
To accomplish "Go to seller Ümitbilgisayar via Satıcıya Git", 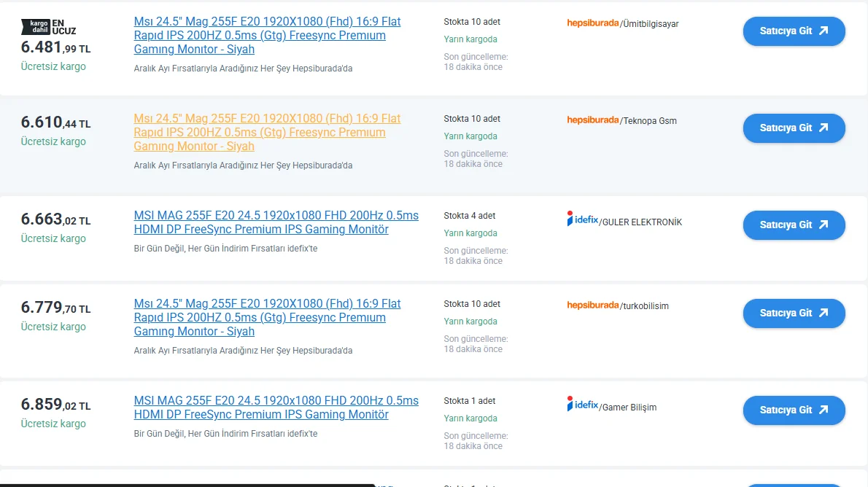I will [x=794, y=31].
